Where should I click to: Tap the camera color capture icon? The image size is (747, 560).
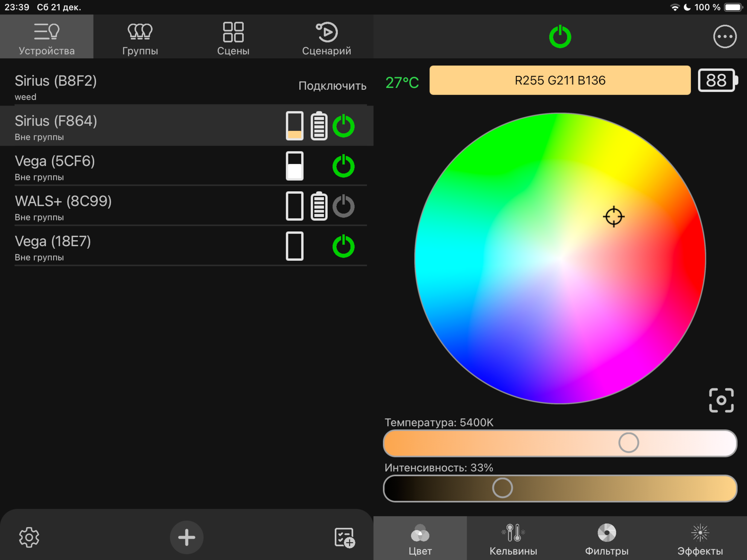pyautogui.click(x=721, y=400)
